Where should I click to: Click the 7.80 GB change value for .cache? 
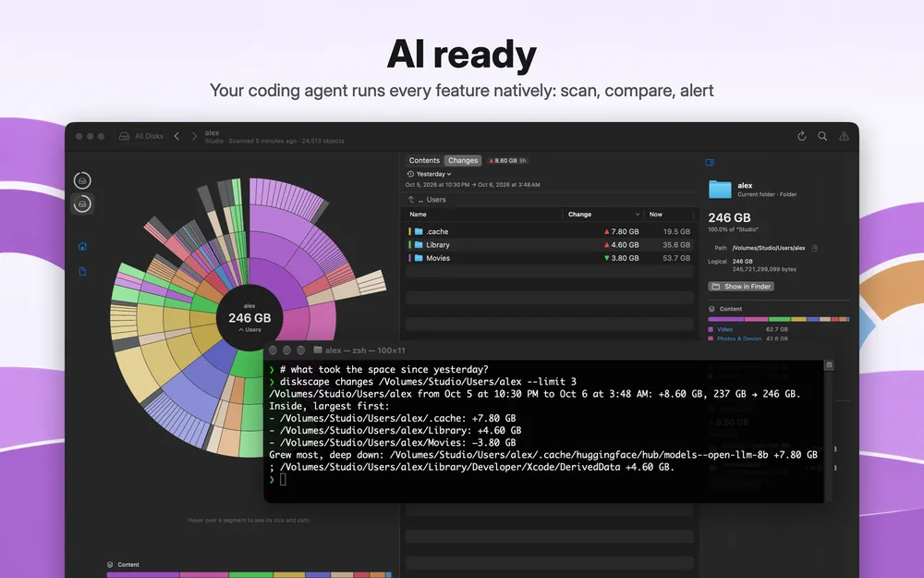click(x=621, y=232)
